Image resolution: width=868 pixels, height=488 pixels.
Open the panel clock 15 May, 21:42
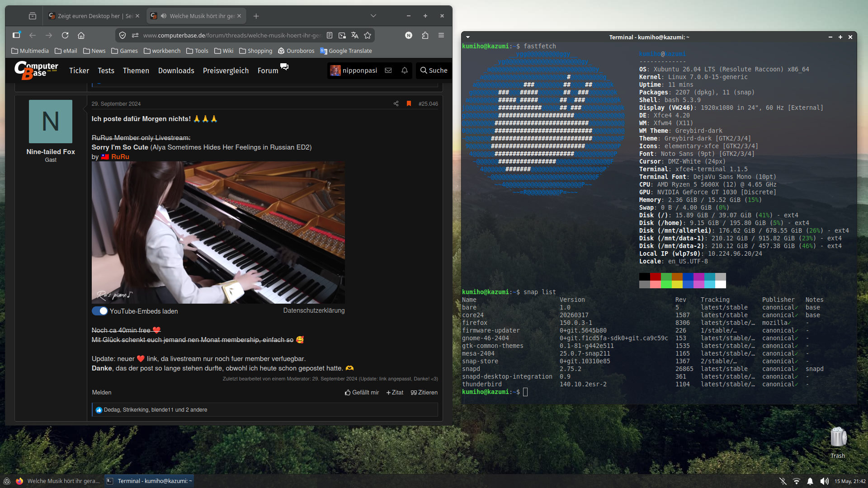click(x=850, y=481)
